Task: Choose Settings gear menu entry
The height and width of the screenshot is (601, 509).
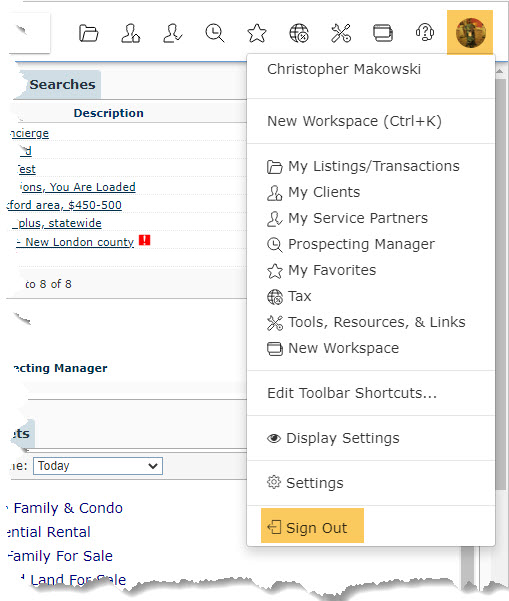Action: click(305, 483)
